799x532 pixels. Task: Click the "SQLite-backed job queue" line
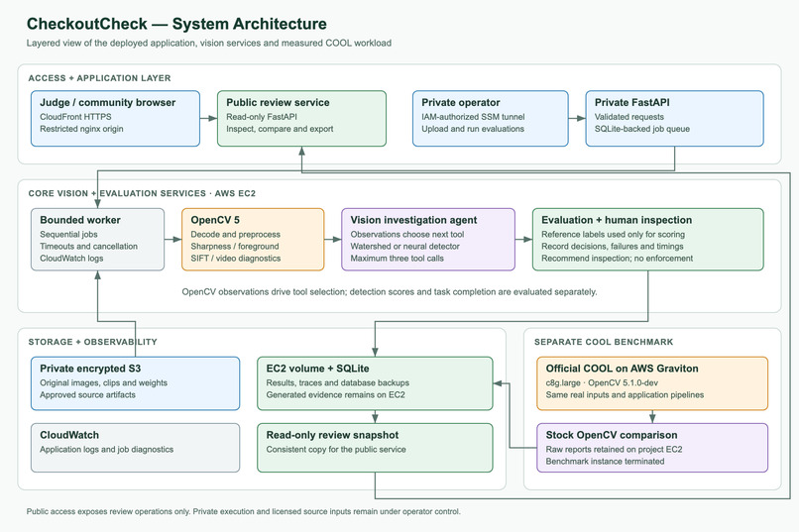click(x=642, y=130)
